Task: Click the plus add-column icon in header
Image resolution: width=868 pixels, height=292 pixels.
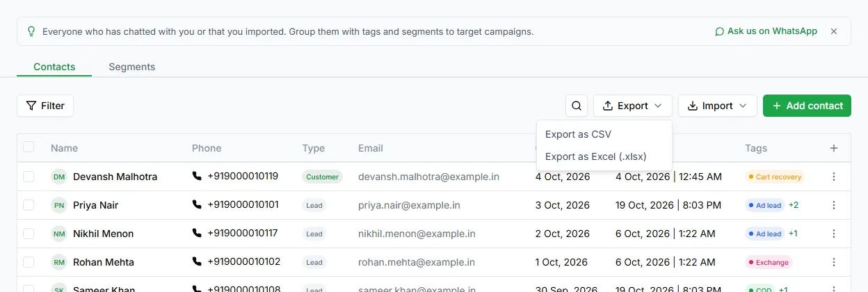Action: click(x=834, y=148)
